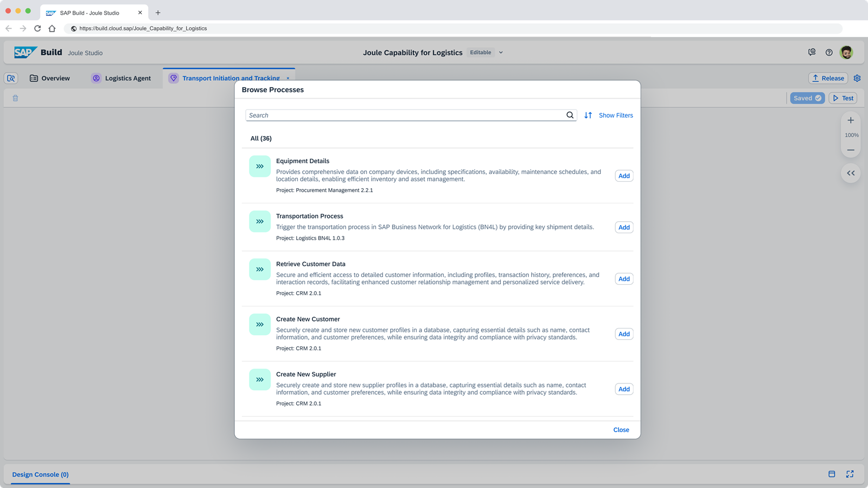Click the Equipment Details process icon
This screenshot has width=868, height=488.
pyautogui.click(x=260, y=166)
